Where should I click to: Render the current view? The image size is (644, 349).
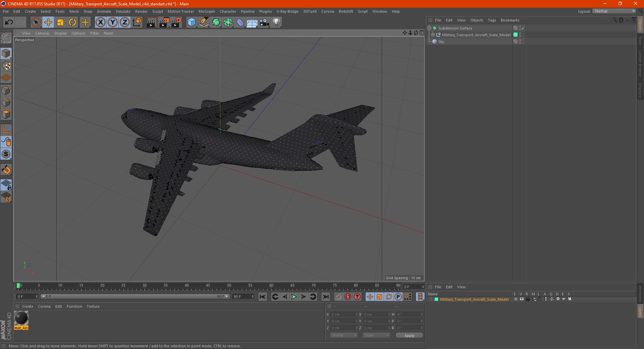152,22
